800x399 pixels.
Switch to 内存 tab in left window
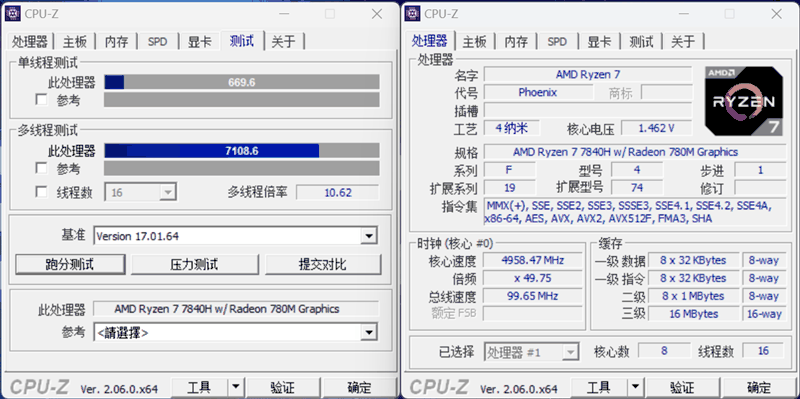tap(117, 42)
